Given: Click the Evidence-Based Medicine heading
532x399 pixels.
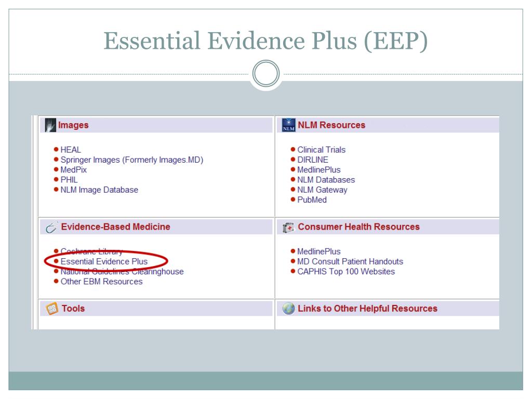Looking at the screenshot, I should coord(116,227).
